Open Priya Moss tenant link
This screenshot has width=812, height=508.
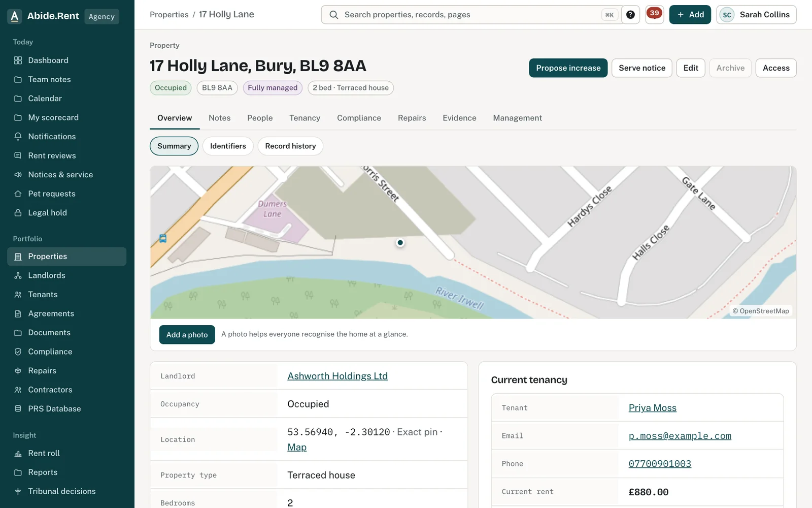pos(653,408)
